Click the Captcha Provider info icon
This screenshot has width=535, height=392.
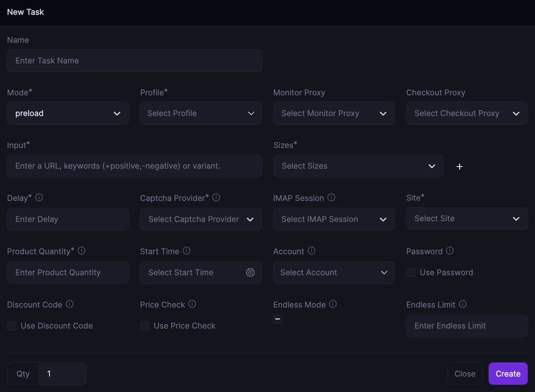pyautogui.click(x=216, y=197)
